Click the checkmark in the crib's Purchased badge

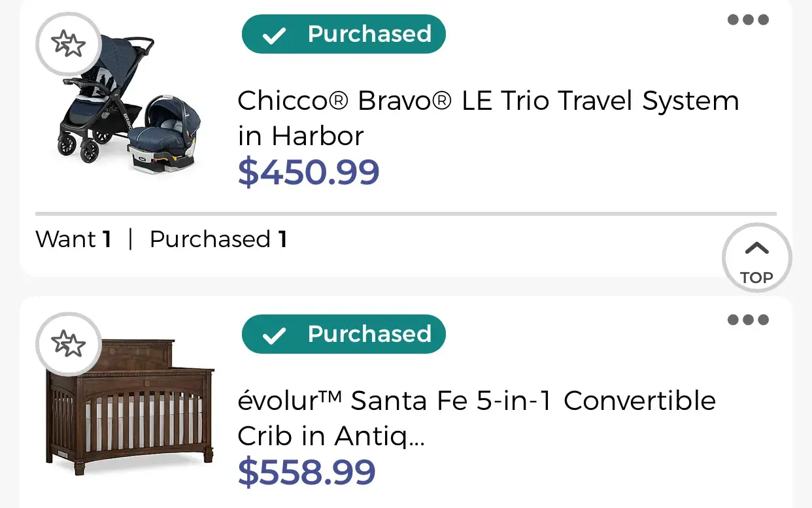click(x=273, y=335)
